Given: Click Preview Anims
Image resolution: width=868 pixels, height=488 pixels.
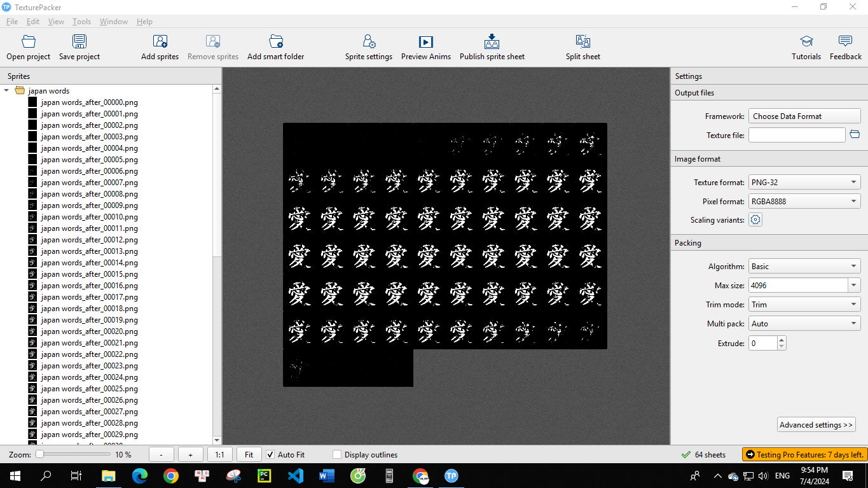Looking at the screenshot, I should pyautogui.click(x=425, y=46).
